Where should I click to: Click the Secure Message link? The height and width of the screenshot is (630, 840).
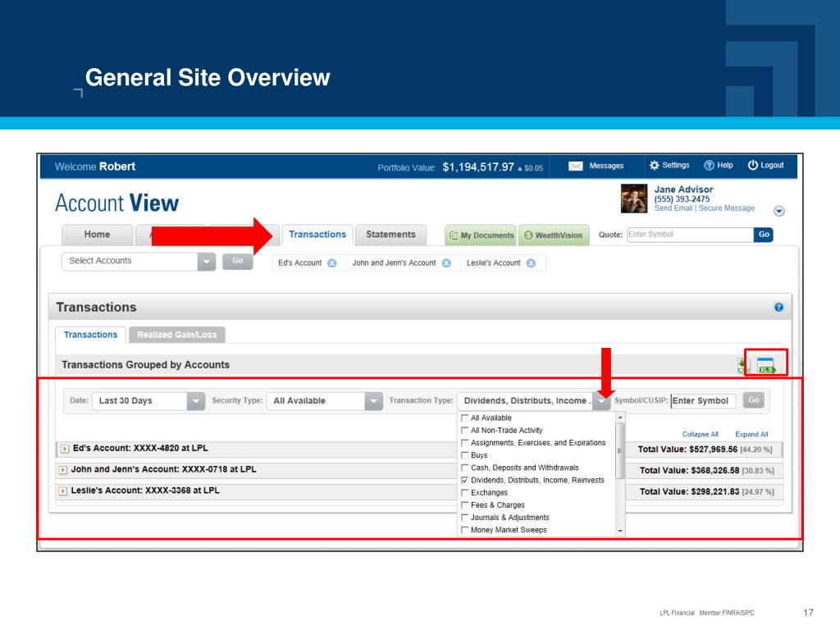pos(727,208)
